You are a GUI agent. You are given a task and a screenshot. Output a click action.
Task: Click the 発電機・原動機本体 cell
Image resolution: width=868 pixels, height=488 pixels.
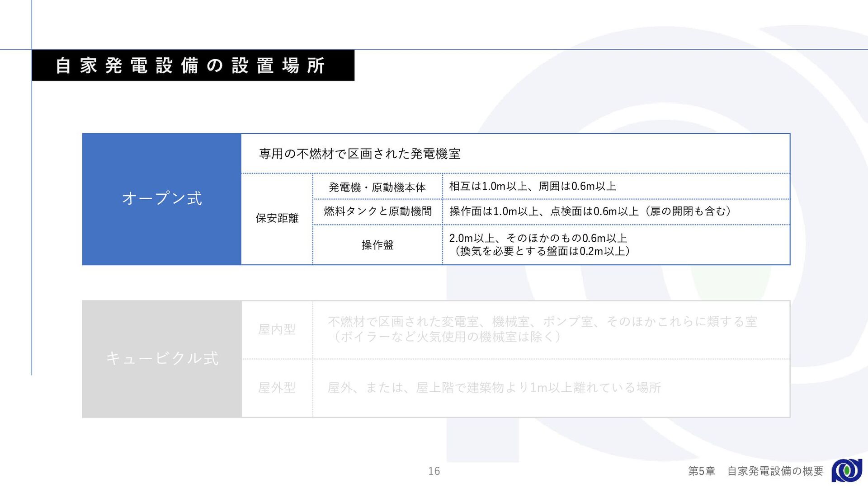(x=377, y=187)
